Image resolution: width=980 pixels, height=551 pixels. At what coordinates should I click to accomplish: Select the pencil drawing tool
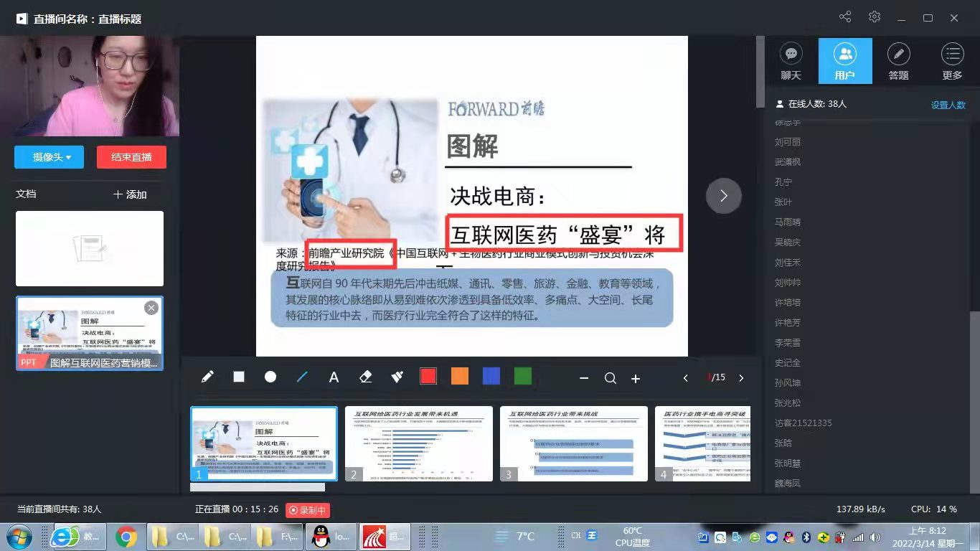coord(207,377)
